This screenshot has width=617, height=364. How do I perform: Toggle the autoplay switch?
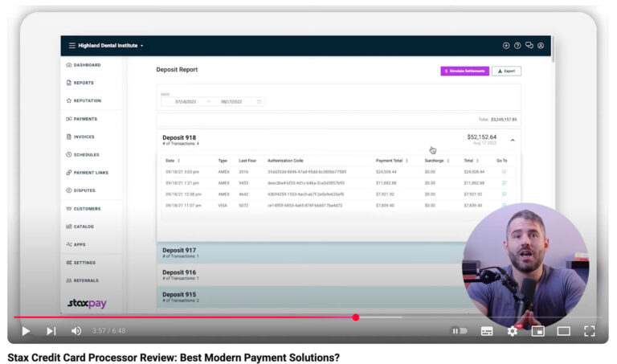click(x=460, y=331)
